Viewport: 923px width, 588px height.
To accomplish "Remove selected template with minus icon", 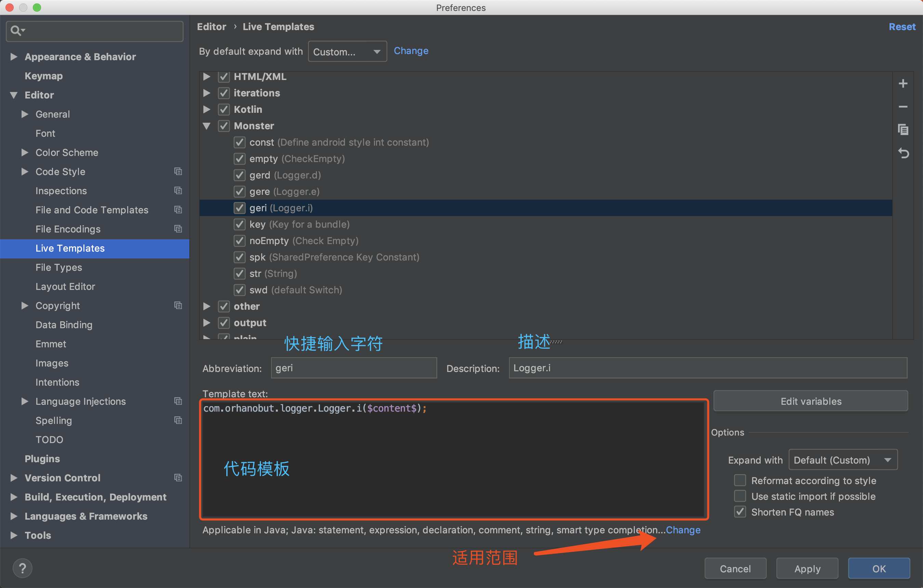I will coord(903,107).
